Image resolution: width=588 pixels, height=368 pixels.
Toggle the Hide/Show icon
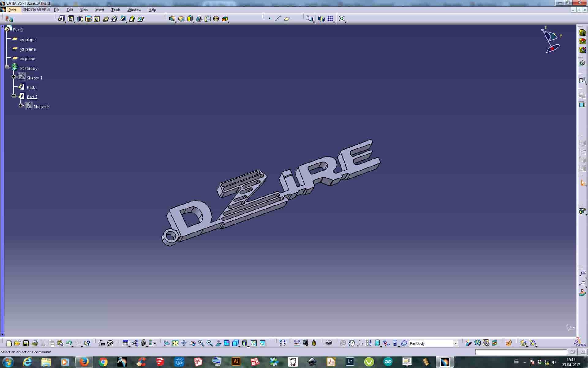point(254,343)
